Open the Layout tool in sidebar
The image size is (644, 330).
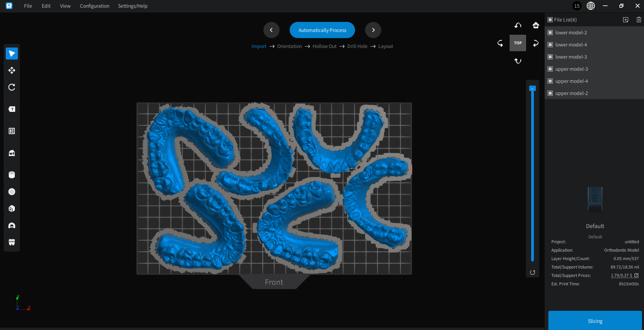point(12,131)
